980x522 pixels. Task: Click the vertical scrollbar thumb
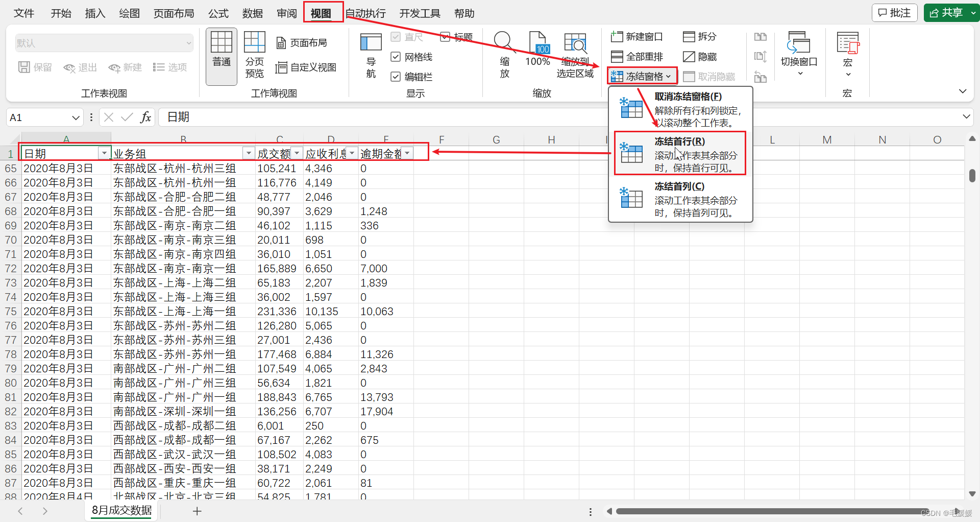972,176
